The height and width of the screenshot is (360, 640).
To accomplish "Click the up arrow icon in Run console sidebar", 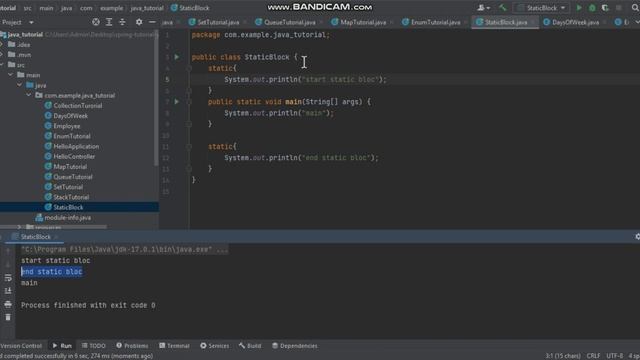I will pyautogui.click(x=8, y=251).
